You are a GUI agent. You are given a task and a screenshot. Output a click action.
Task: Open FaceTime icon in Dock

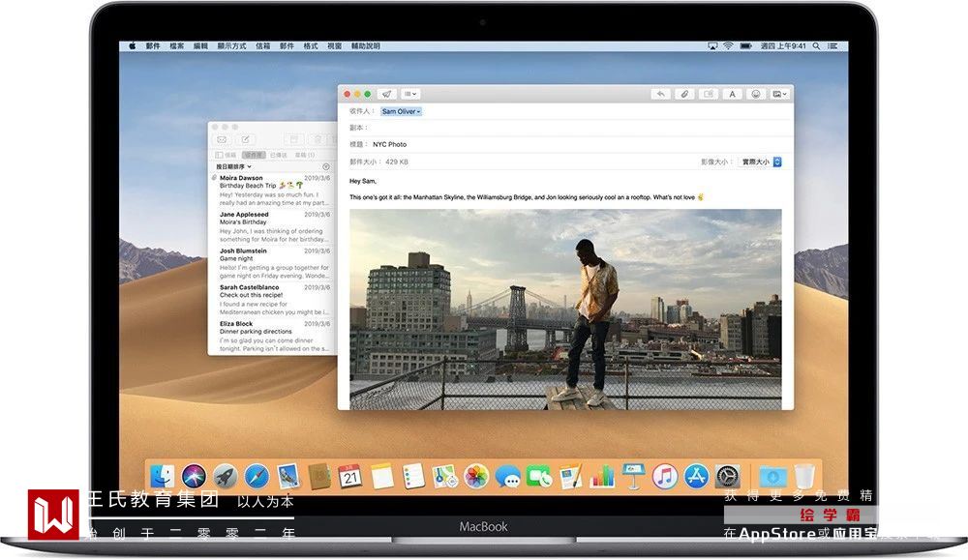pyautogui.click(x=539, y=476)
